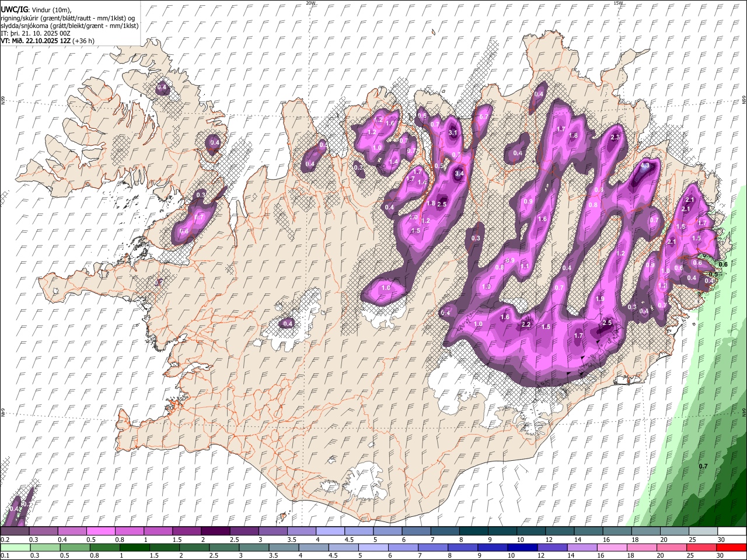
Task: Select the white swatch ending the snow legend
Action: tap(731, 531)
